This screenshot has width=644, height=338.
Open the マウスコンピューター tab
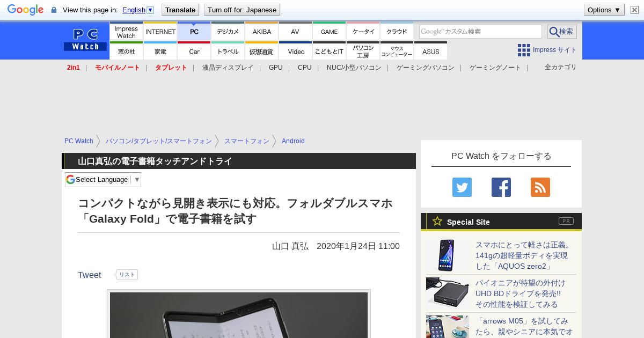click(x=397, y=51)
